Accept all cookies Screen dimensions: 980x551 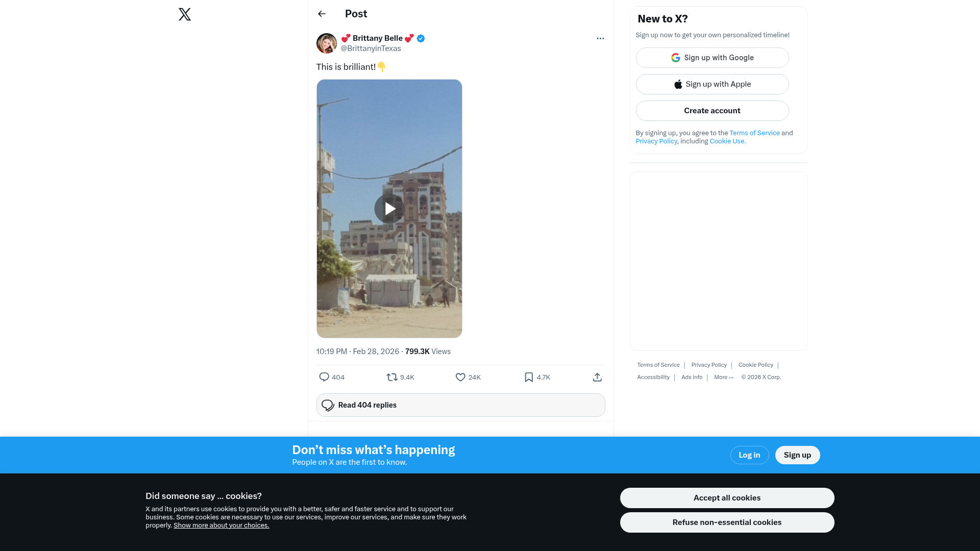pyautogui.click(x=727, y=498)
